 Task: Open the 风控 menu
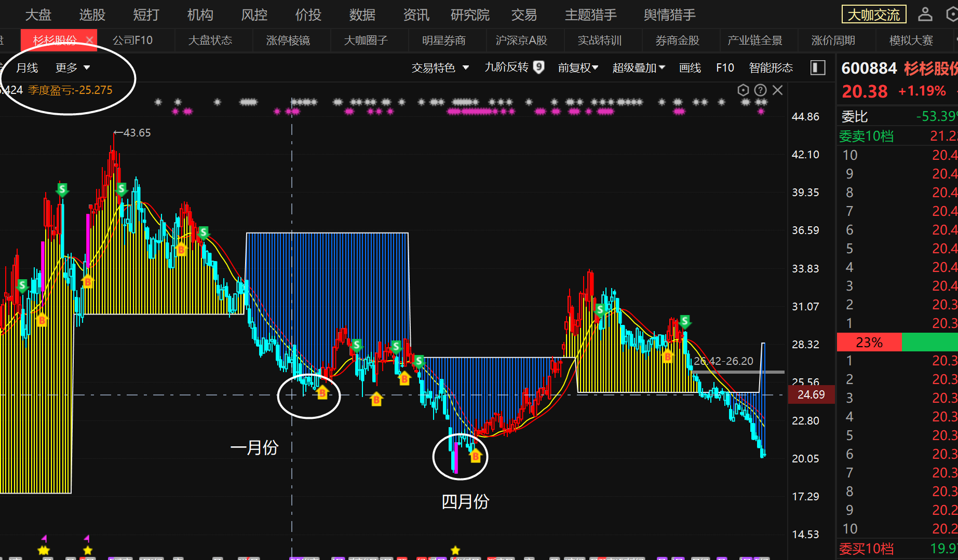(x=254, y=15)
